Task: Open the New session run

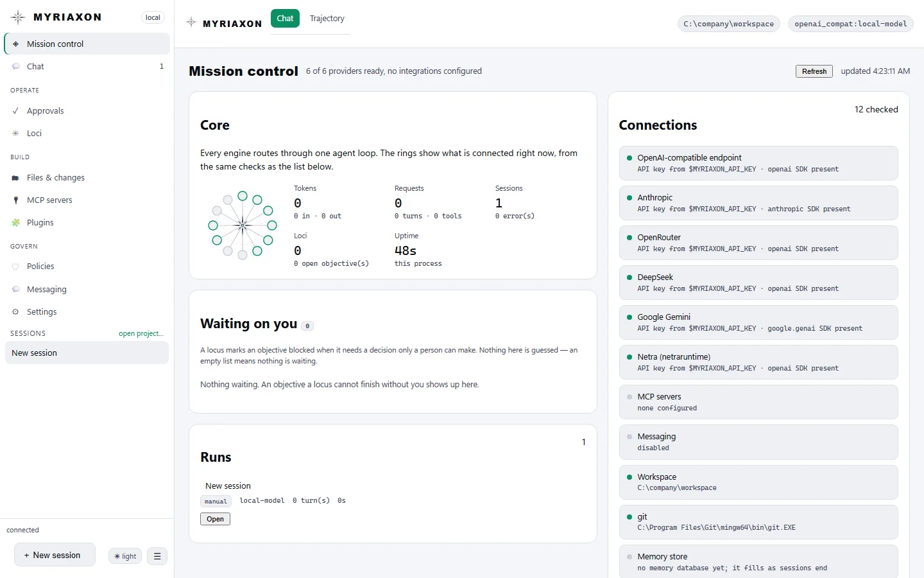Action: pos(215,519)
